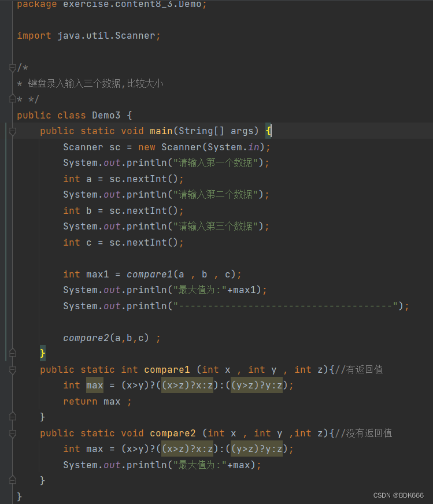
Task: Click the class name "Demo3"
Action: click(x=106, y=115)
